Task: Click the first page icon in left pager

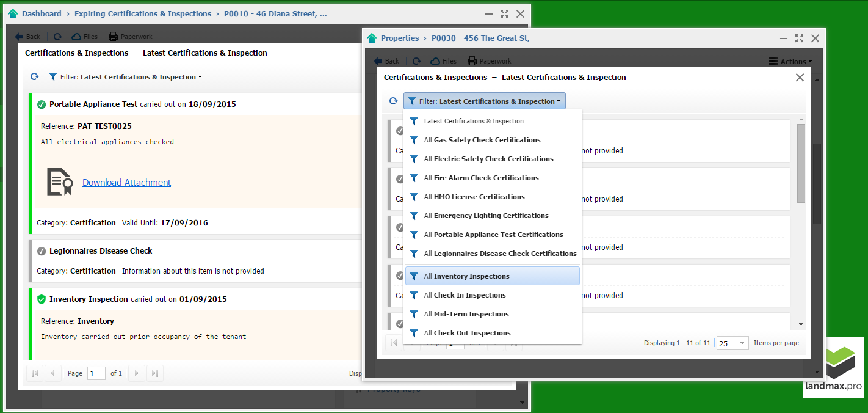Action: pyautogui.click(x=35, y=373)
